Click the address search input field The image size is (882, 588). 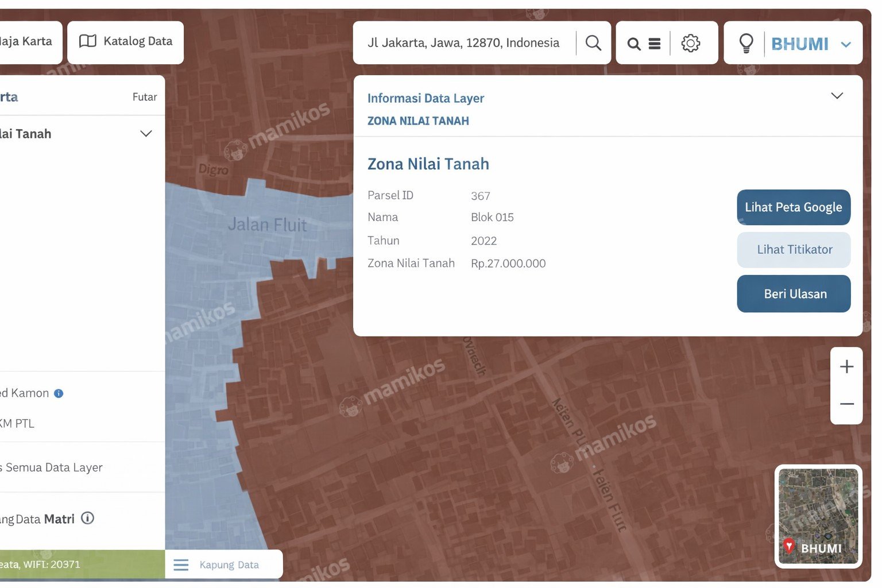click(464, 43)
